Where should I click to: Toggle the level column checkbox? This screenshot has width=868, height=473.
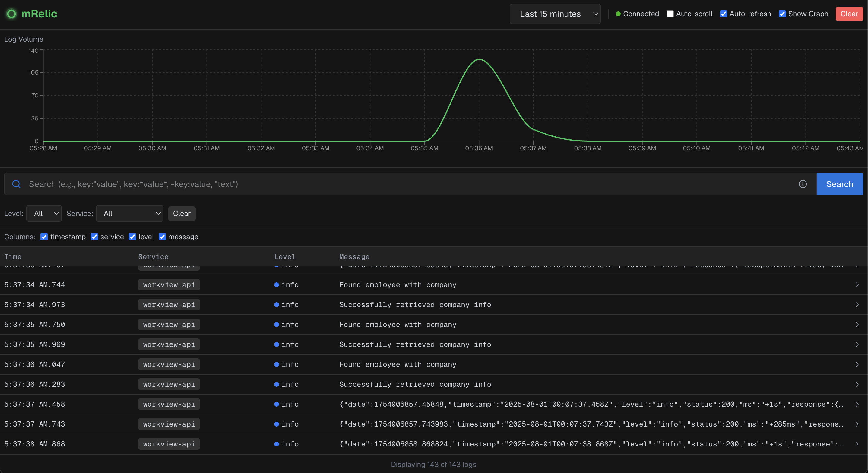coord(132,237)
